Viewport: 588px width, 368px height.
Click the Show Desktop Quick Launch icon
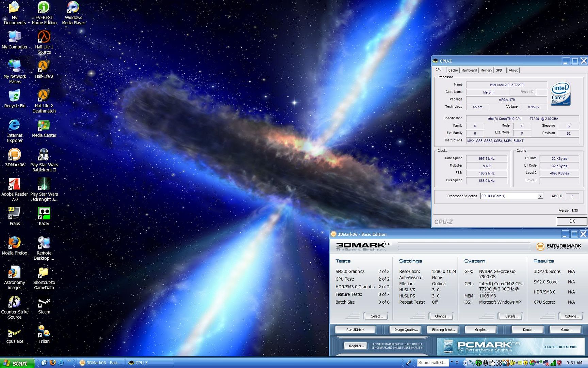[44, 363]
